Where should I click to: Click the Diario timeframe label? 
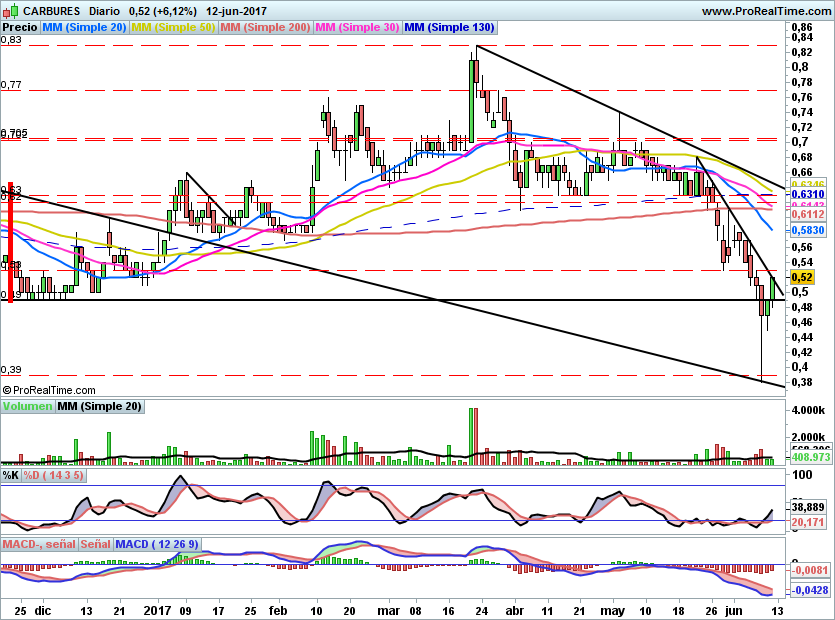click(104, 11)
